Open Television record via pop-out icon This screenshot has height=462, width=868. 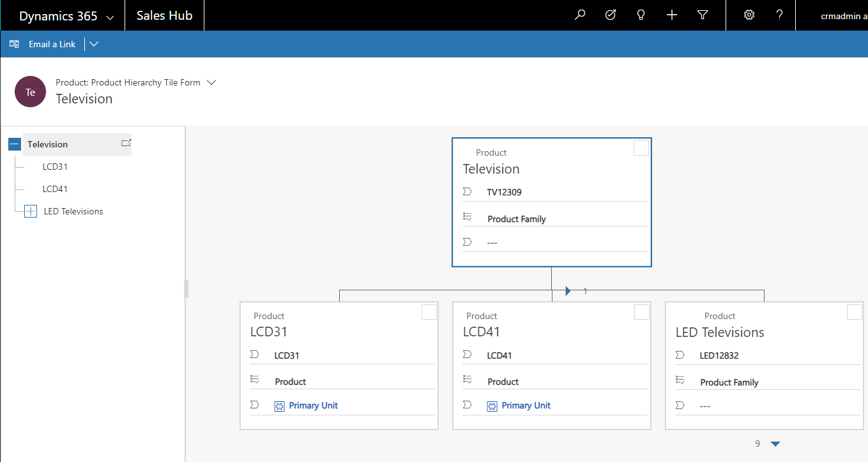pos(126,143)
